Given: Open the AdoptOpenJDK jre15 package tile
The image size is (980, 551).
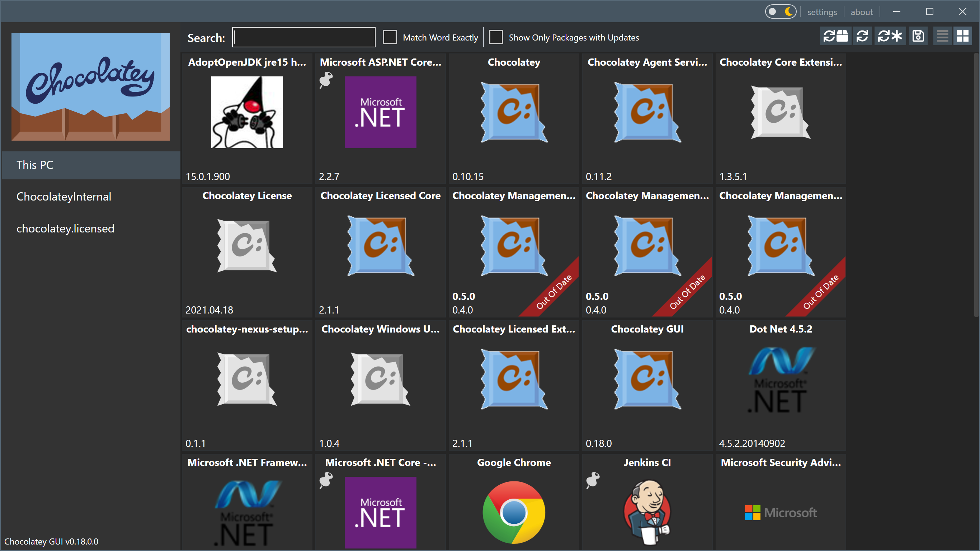Looking at the screenshot, I should coord(247,119).
